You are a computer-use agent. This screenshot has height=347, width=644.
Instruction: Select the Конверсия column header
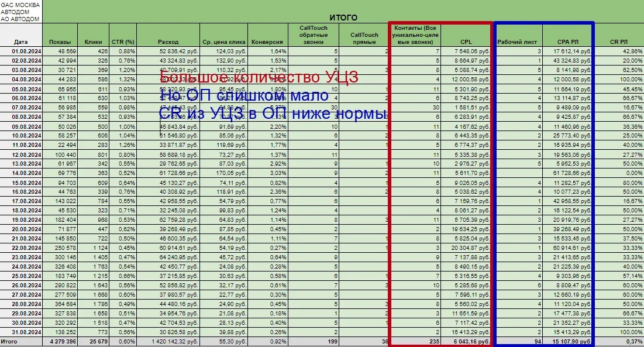coord(267,42)
